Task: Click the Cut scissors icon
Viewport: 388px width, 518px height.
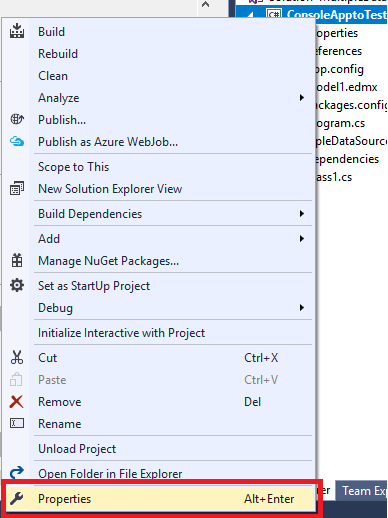Action: click(17, 357)
